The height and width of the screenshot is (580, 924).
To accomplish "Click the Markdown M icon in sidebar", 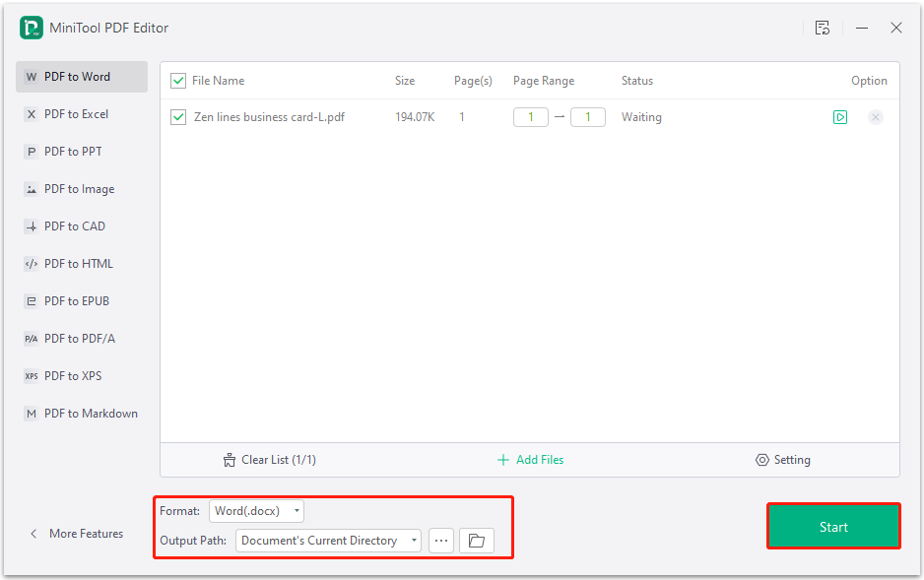I will 32,414.
